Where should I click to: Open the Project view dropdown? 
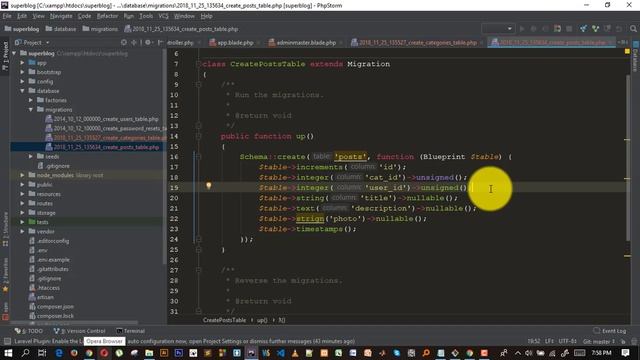pos(32,42)
